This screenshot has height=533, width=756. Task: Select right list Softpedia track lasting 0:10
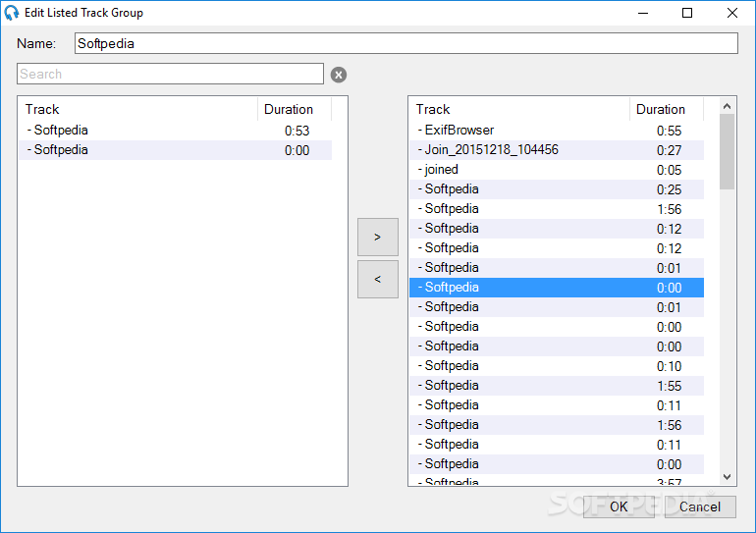click(x=557, y=366)
